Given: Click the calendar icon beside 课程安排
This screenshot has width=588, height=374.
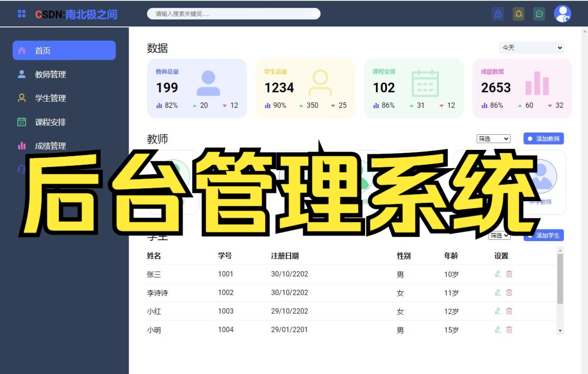Looking at the screenshot, I should pyautogui.click(x=22, y=122).
